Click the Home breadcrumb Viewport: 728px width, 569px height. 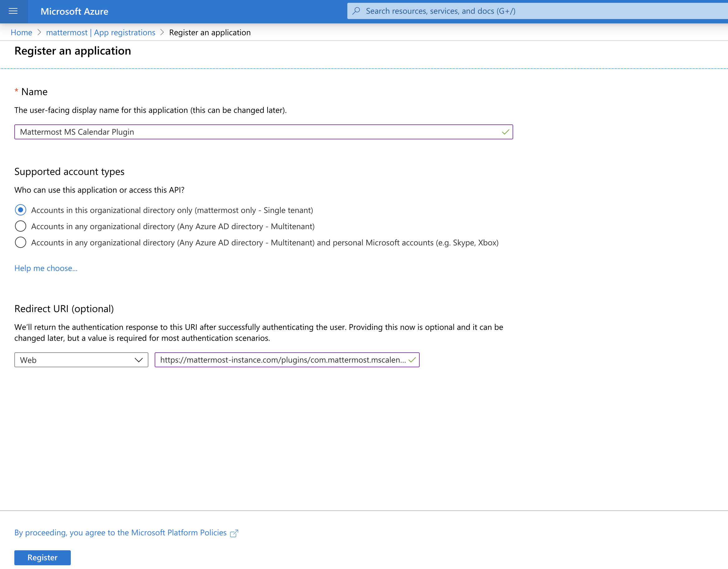(x=21, y=32)
